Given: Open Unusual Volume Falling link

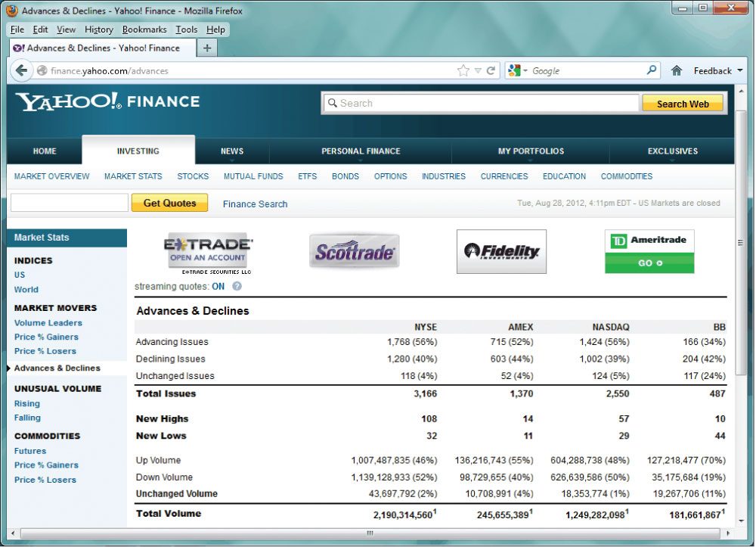Looking at the screenshot, I should click(27, 418).
